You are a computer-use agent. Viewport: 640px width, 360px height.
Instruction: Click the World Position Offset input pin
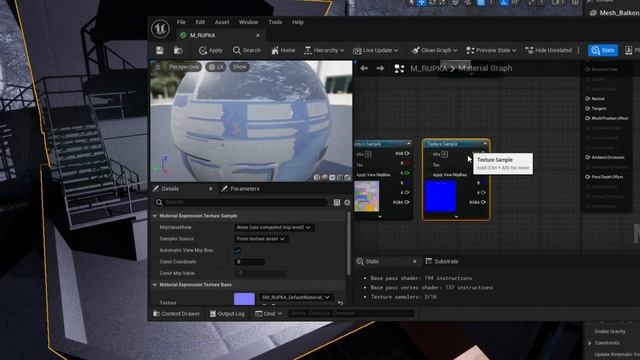click(588, 118)
